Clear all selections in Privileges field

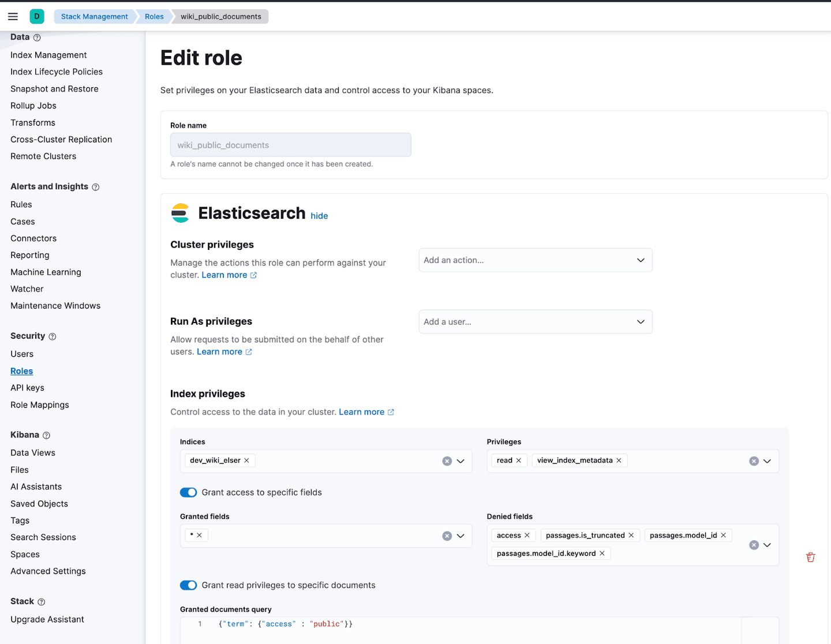tap(754, 461)
